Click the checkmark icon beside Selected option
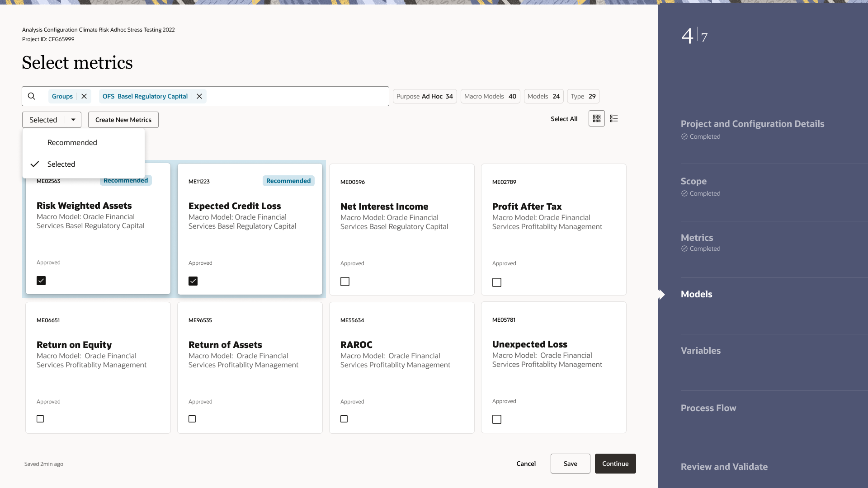 (x=35, y=164)
